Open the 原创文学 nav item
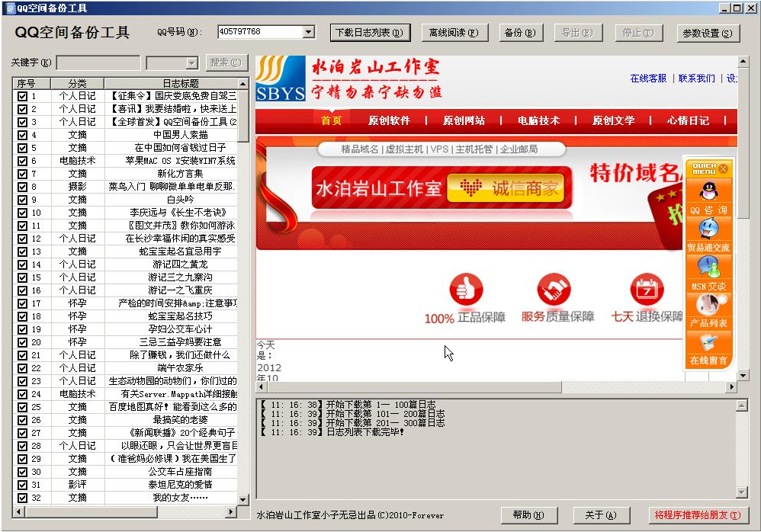This screenshot has width=761, height=532. tap(613, 120)
